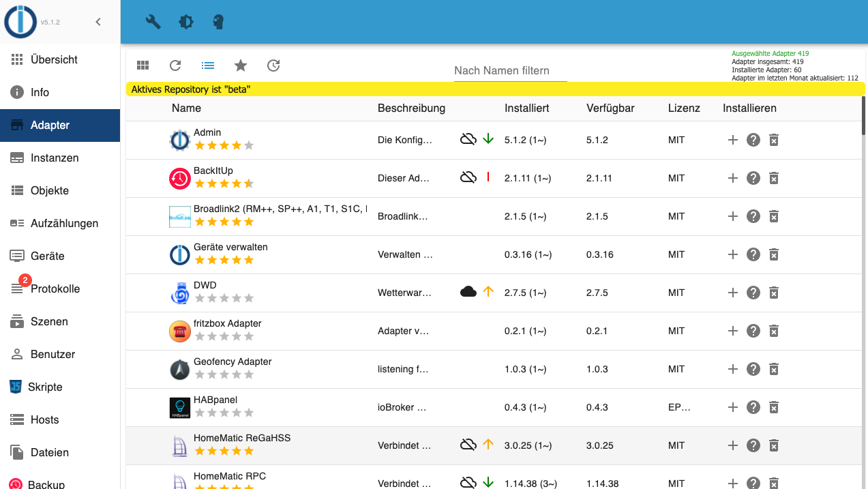The height and width of the screenshot is (489, 868).
Task: Open help for Geofency Adapter
Action: 753,369
